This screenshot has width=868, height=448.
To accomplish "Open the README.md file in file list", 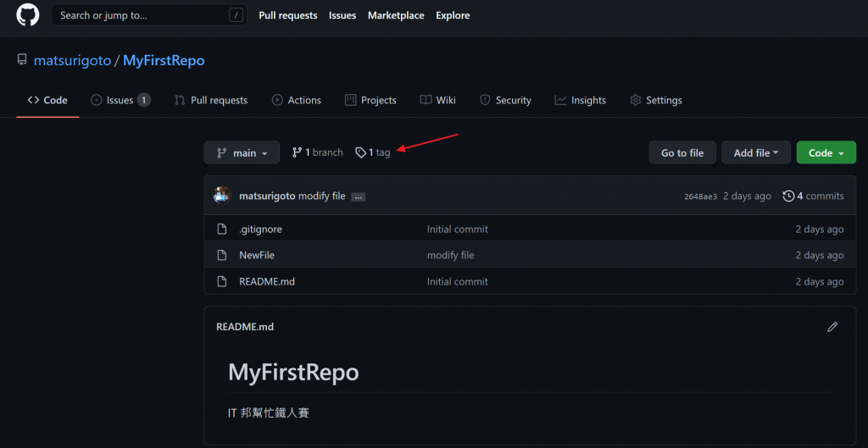I will pyautogui.click(x=267, y=281).
